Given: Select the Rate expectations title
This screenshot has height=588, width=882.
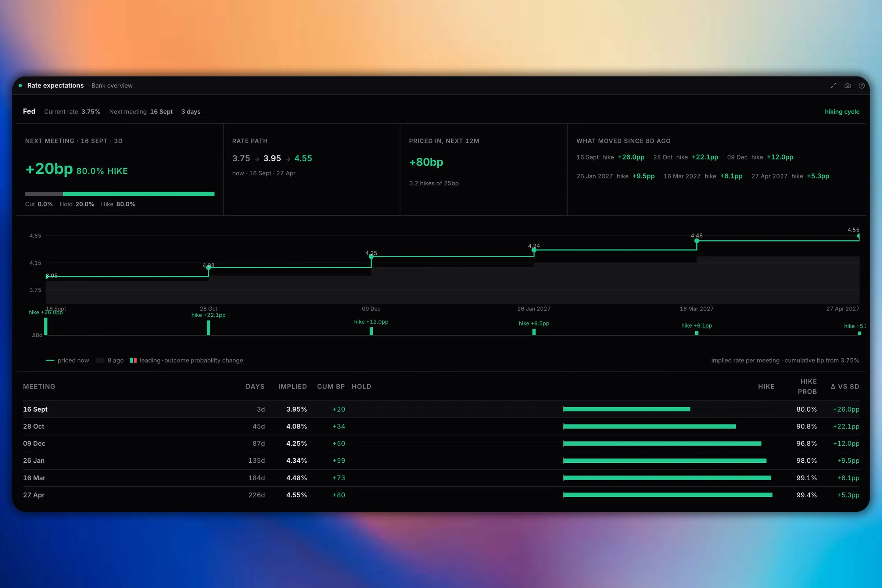Looking at the screenshot, I should [x=55, y=86].
